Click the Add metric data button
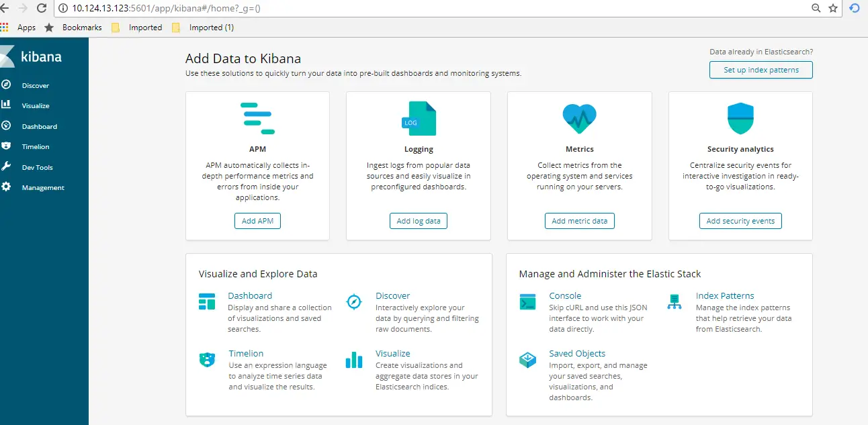This screenshot has height=425, width=868. coord(579,221)
